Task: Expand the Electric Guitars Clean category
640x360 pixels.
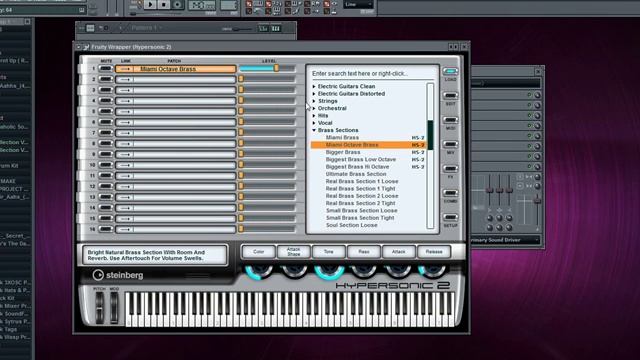Action: tap(314, 87)
